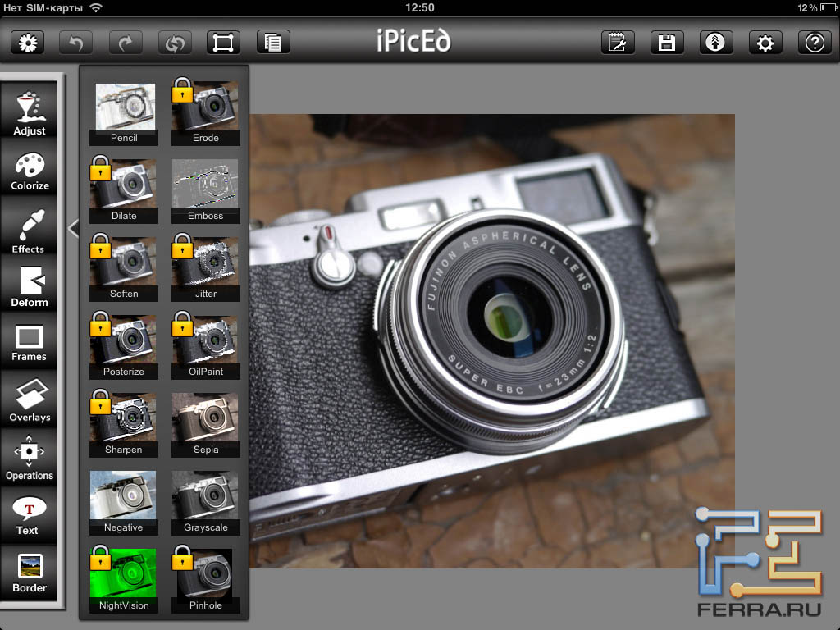Viewport: 840px width, 630px height.
Task: Select the locked Posterize effect
Action: pos(124,346)
